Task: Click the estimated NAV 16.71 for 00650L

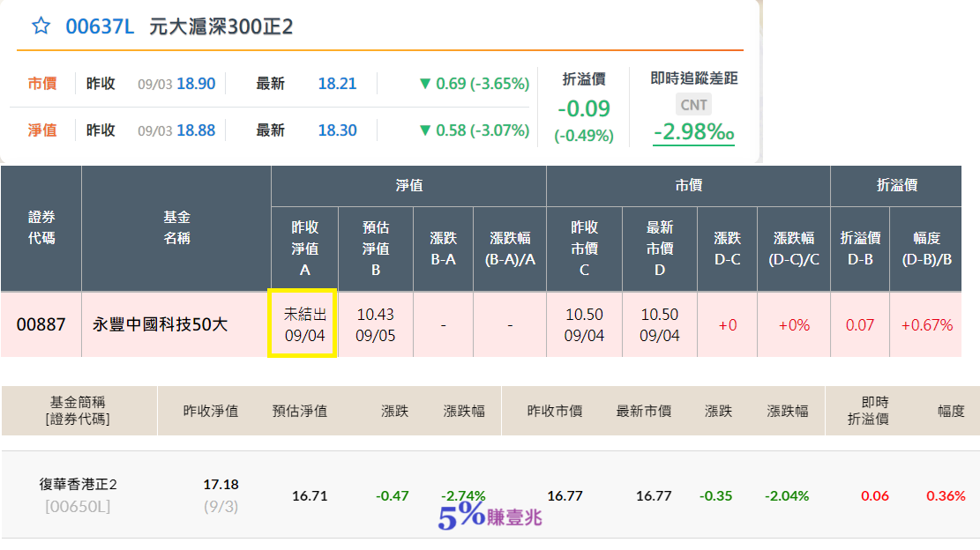Action: [310, 495]
